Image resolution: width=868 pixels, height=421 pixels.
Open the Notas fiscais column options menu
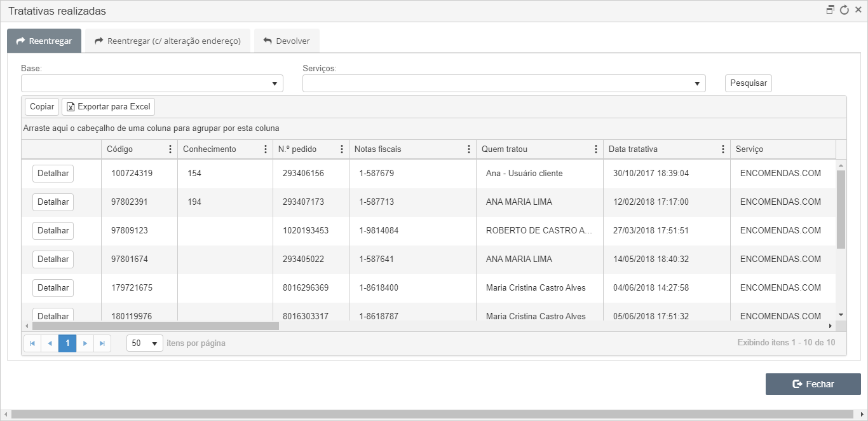pyautogui.click(x=468, y=149)
